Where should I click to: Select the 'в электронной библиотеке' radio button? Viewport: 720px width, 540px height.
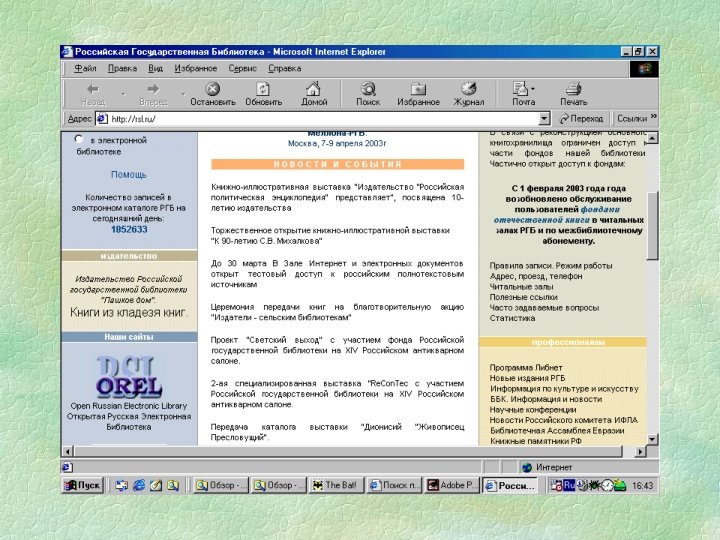click(79, 139)
